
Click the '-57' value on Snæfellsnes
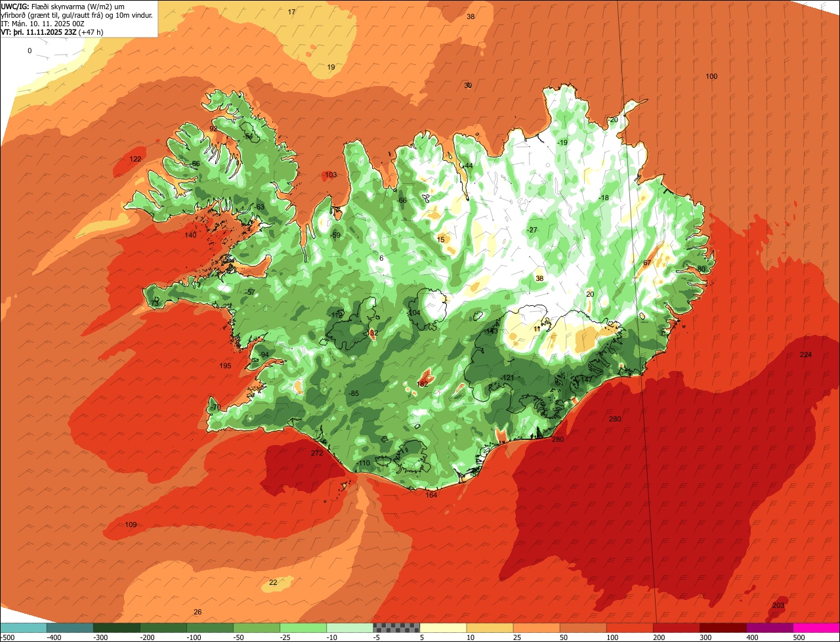[250, 292]
